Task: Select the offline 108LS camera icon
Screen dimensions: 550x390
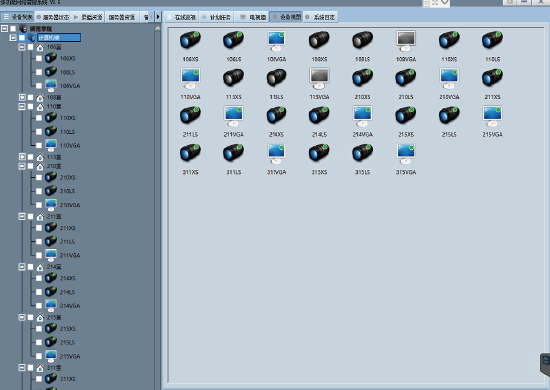Action: click(x=362, y=40)
